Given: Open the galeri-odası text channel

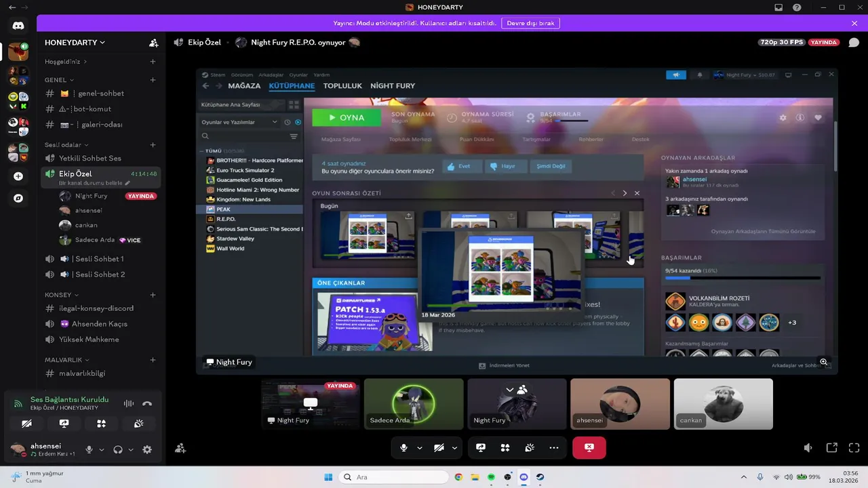Looking at the screenshot, I should tap(100, 125).
